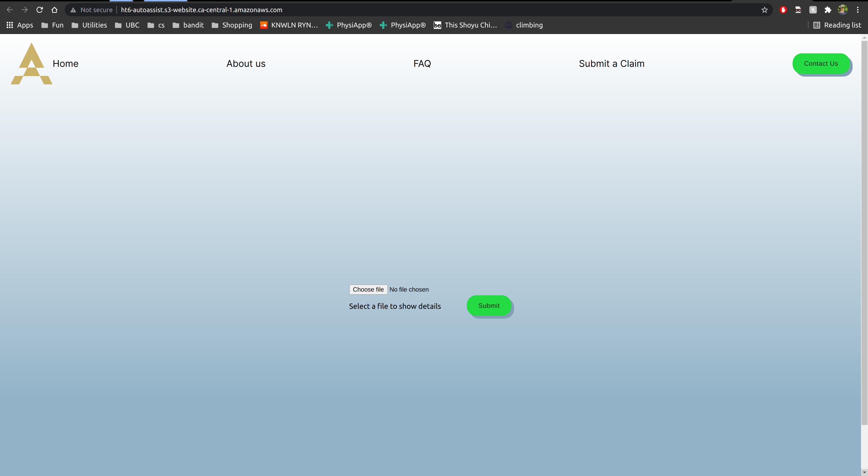
Task: Bookmark this page with star icon
Action: pos(764,10)
